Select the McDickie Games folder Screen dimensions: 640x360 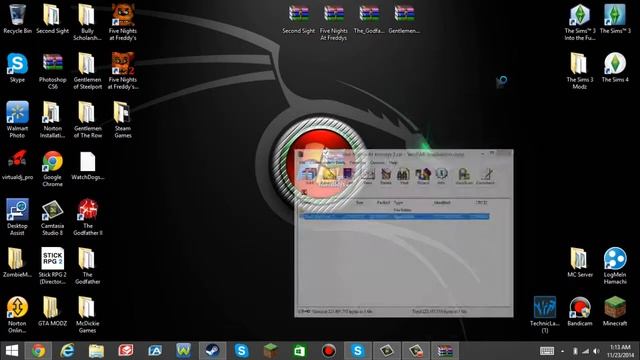[87, 315]
